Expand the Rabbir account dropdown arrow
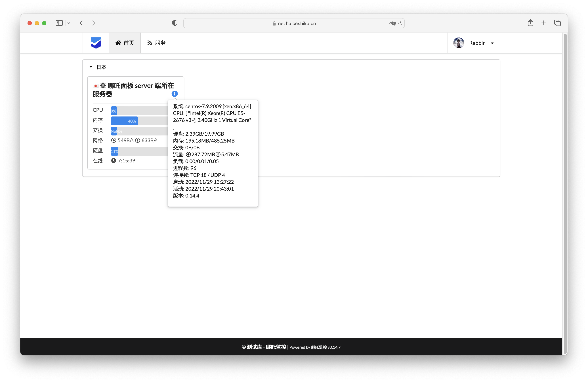 pyautogui.click(x=492, y=43)
